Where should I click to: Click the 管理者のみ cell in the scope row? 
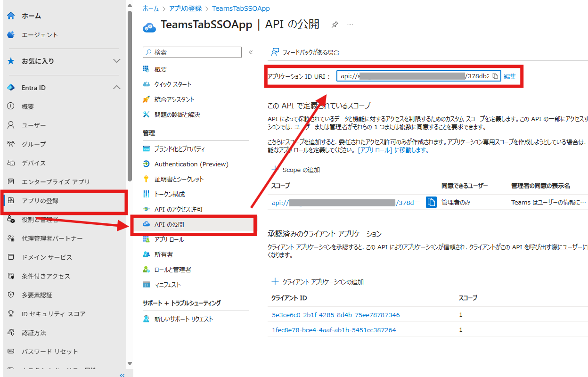tap(456, 203)
